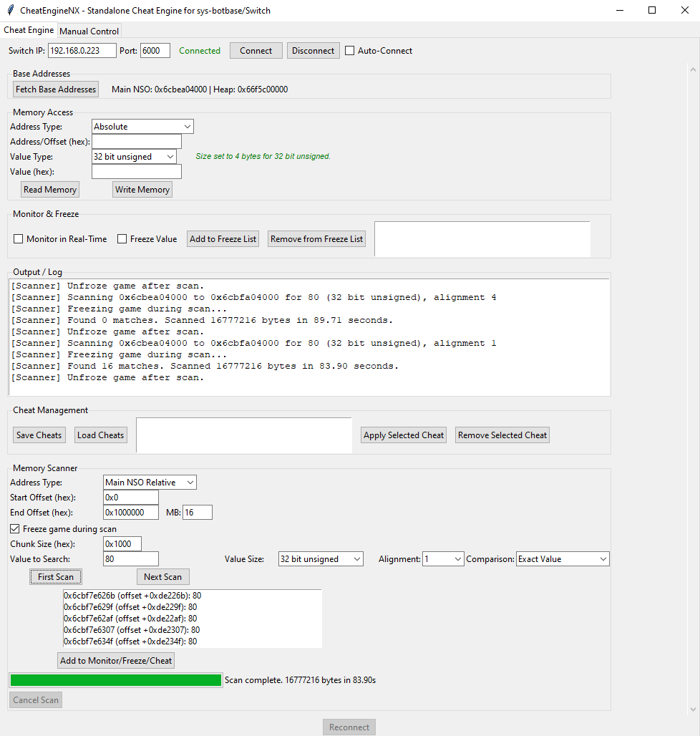Click the Save Cheats button

[x=39, y=435]
